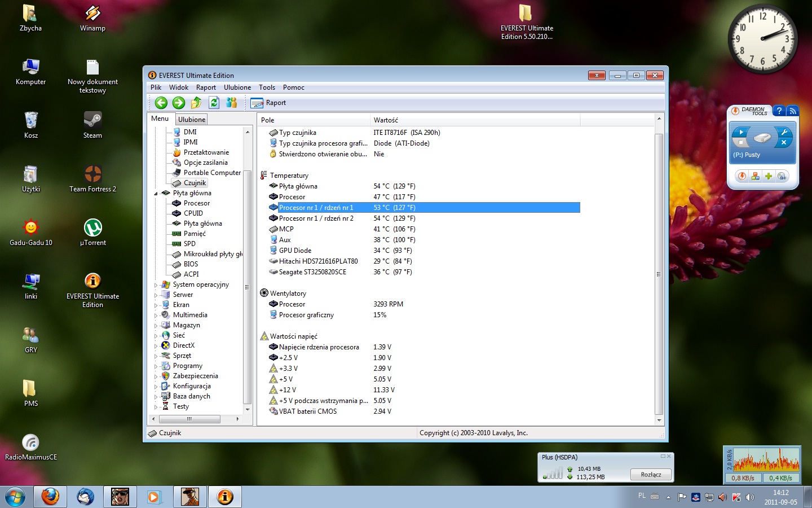This screenshot has height=508, width=812.
Task: Open the Widok menu
Action: click(179, 87)
